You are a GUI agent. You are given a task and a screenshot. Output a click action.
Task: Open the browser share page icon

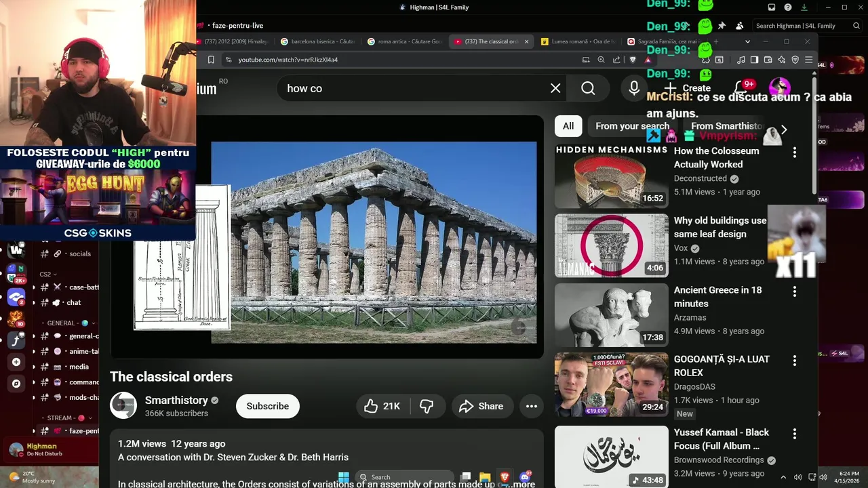(x=616, y=60)
